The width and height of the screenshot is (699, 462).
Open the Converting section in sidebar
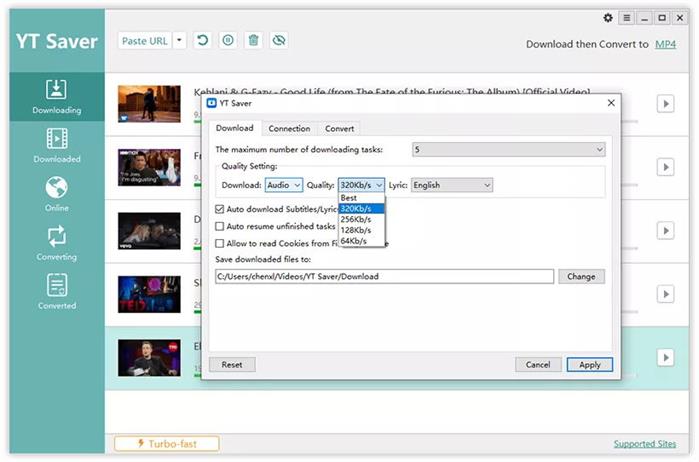pyautogui.click(x=57, y=243)
